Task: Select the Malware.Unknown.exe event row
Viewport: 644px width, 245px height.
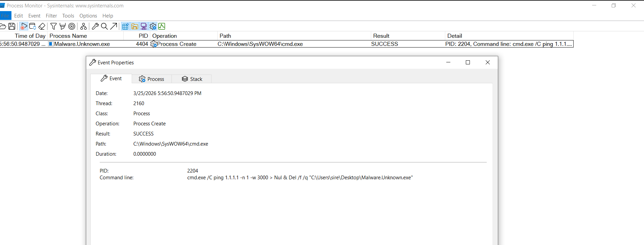Action: (82, 44)
